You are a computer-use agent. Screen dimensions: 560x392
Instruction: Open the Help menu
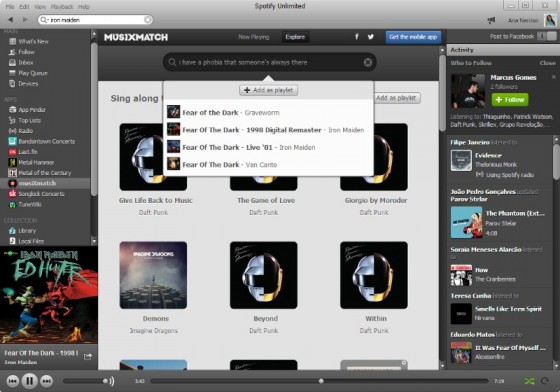tap(84, 7)
